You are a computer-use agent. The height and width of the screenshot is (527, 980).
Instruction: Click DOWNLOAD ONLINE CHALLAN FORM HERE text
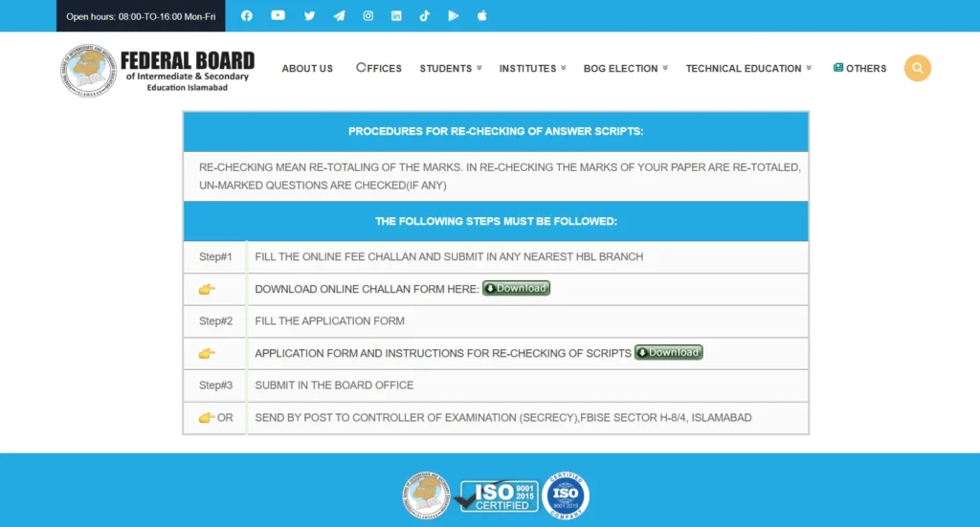tap(367, 289)
